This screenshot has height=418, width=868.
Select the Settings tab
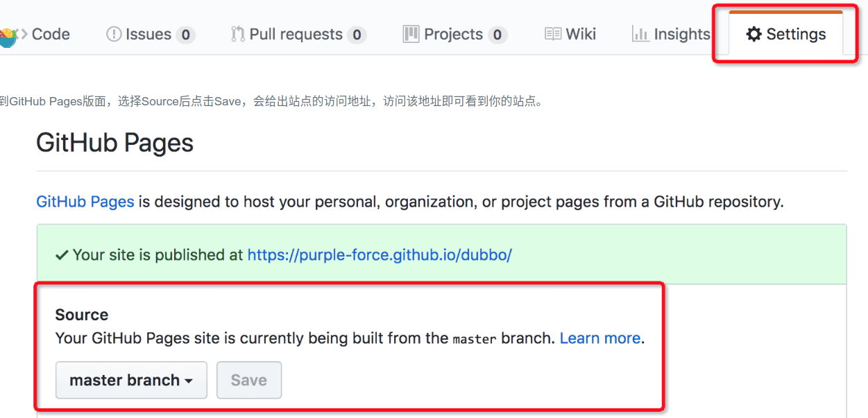point(785,33)
